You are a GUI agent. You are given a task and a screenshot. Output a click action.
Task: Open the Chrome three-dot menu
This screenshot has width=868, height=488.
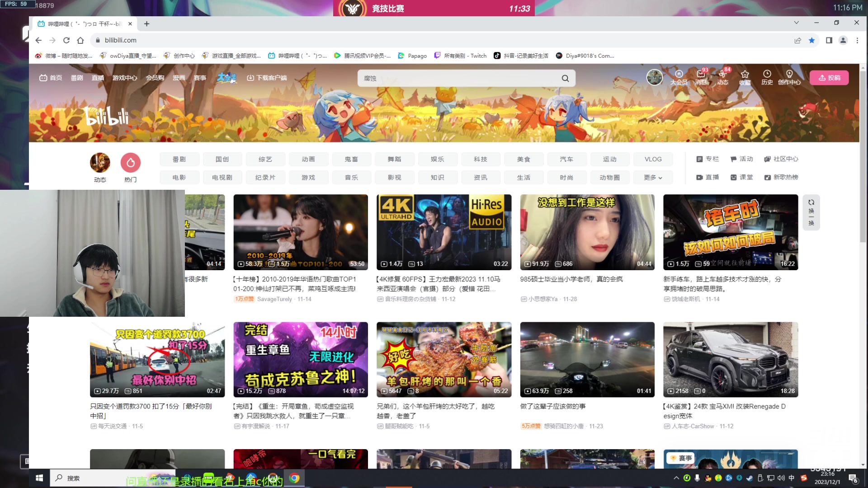click(x=857, y=40)
